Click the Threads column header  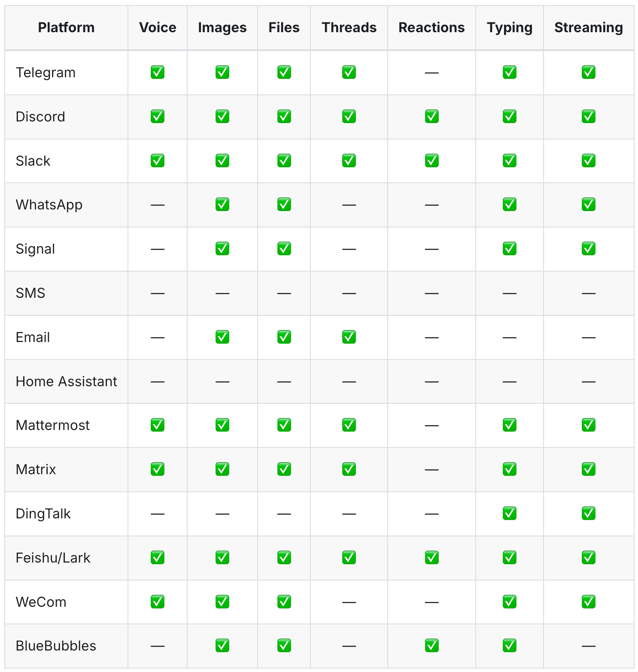coord(349,27)
